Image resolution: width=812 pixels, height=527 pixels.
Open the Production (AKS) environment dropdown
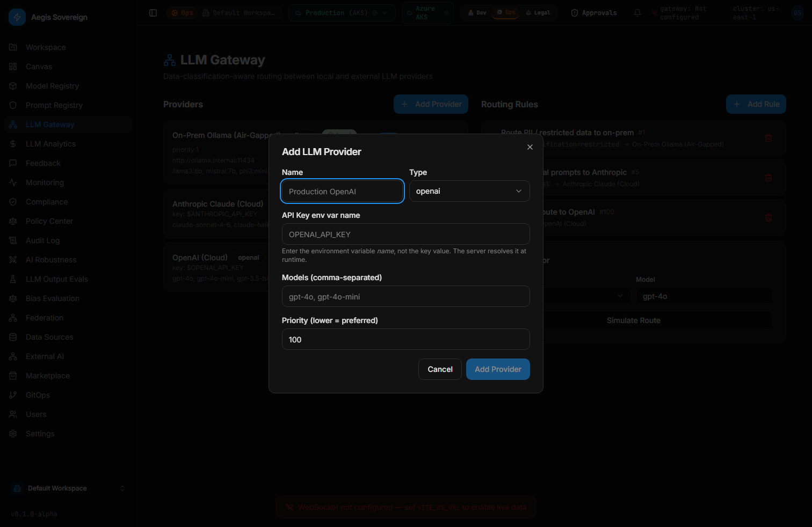tap(342, 13)
